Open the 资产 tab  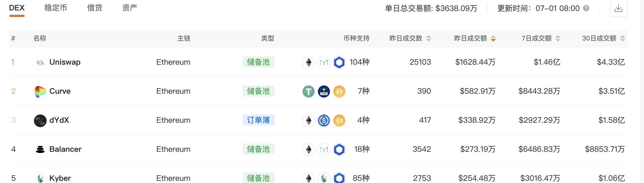(x=130, y=8)
